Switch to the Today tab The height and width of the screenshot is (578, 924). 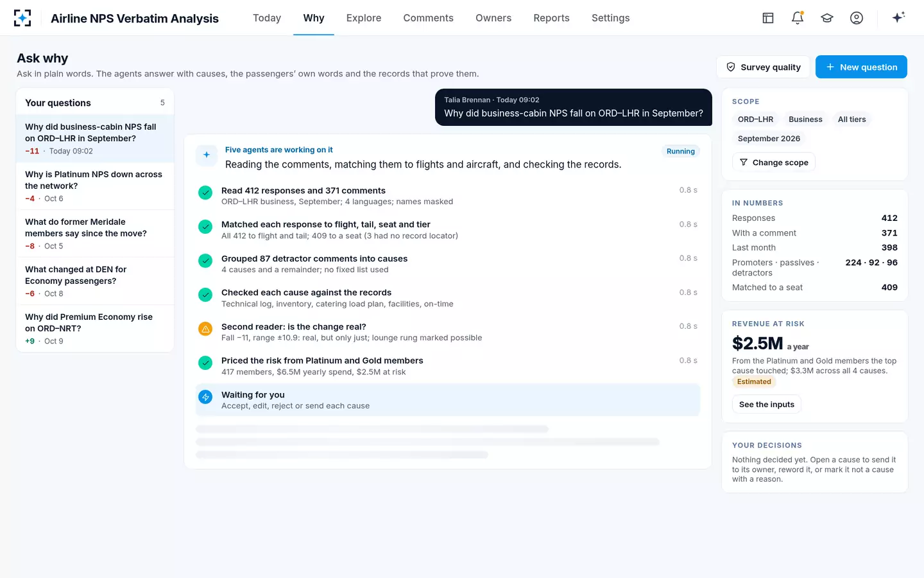pos(267,18)
